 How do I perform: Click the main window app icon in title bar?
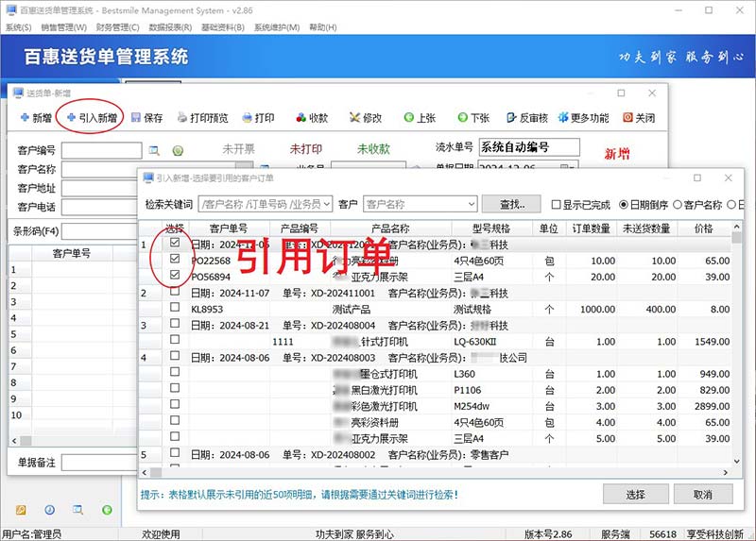pos(10,9)
